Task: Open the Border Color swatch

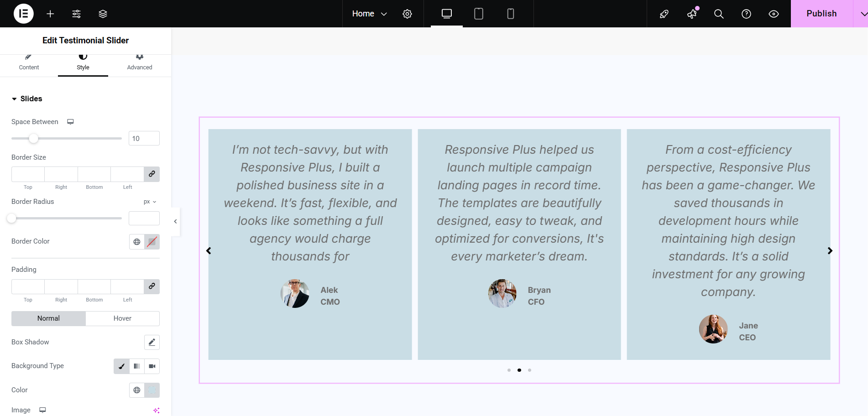Action: tap(152, 242)
